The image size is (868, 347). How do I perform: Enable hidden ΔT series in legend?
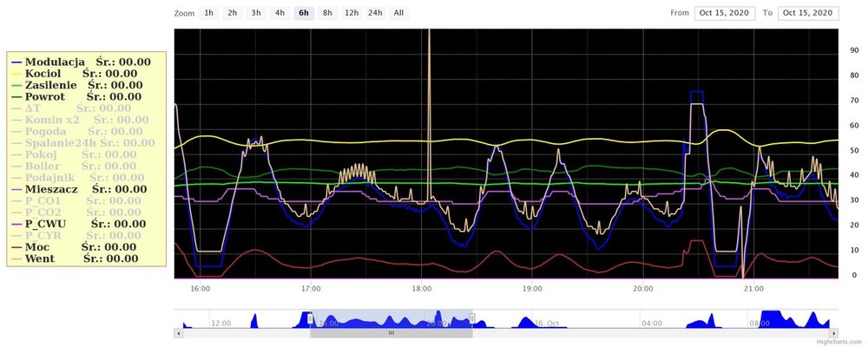click(71, 108)
